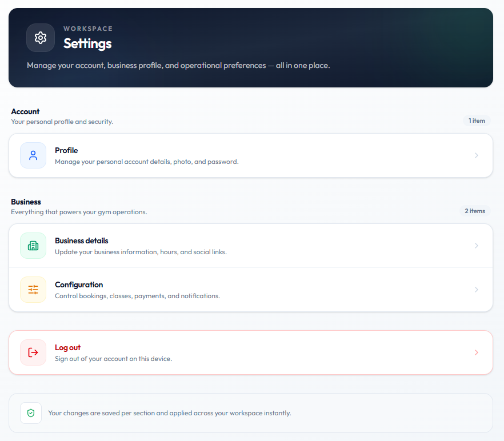Viewport: 504px width, 441px height.
Task: Click the Business details building icon
Action: coord(33,246)
